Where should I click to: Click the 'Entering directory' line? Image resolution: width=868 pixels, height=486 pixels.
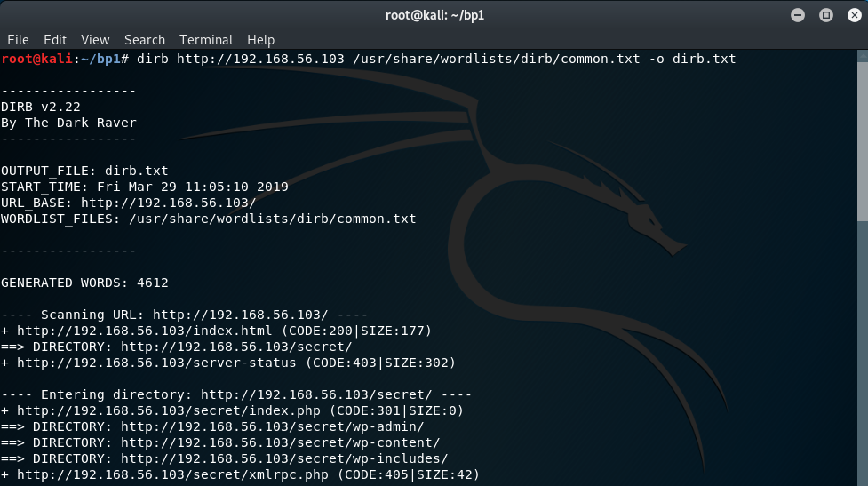(236, 394)
